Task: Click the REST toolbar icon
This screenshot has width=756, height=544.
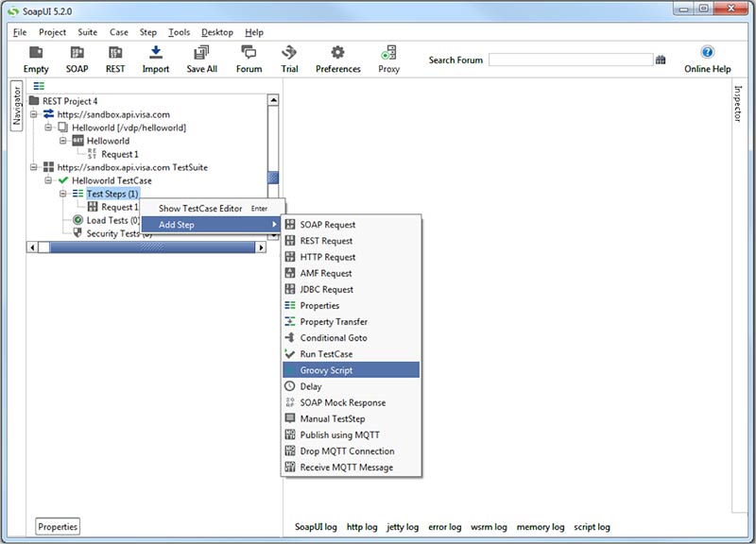Action: click(115, 53)
